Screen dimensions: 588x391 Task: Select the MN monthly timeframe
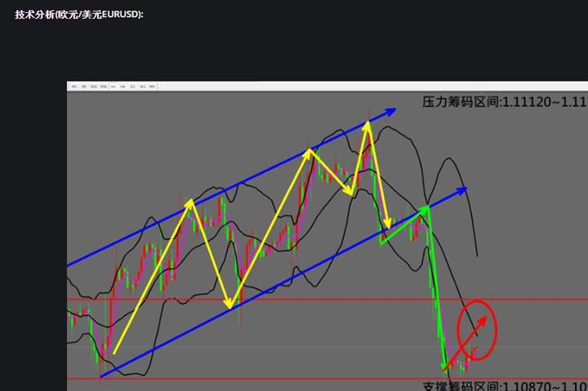[x=152, y=87]
